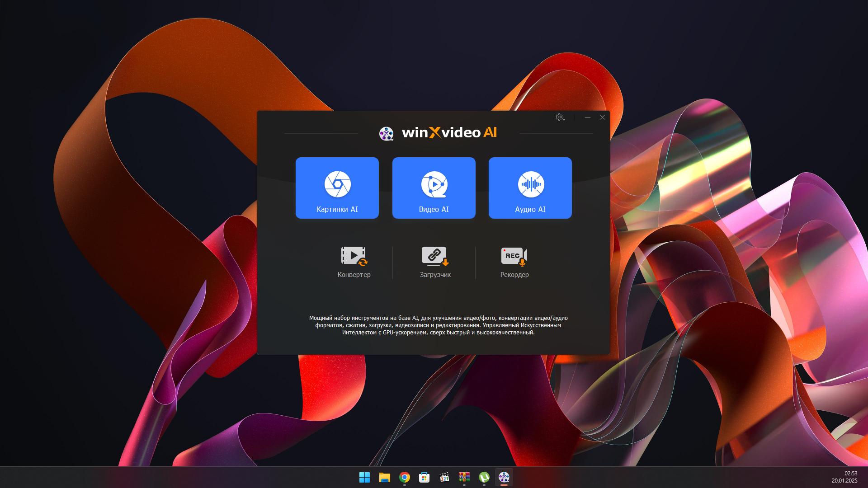Image resolution: width=868 pixels, height=488 pixels.
Task: Click the WinXvideo AI taskbar icon
Action: click(504, 477)
